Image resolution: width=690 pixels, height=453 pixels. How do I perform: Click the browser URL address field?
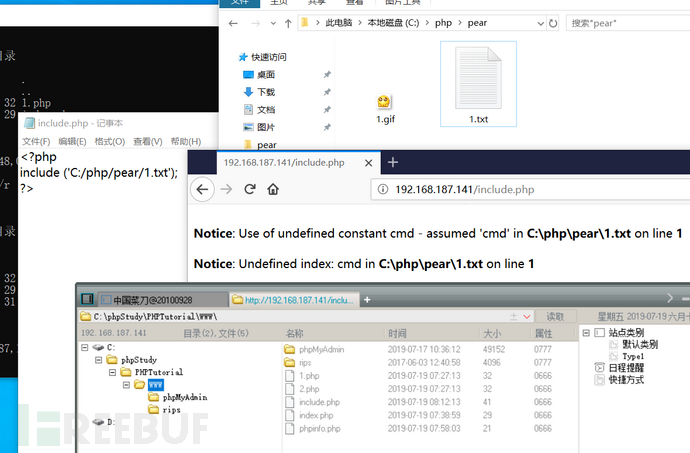(x=530, y=189)
